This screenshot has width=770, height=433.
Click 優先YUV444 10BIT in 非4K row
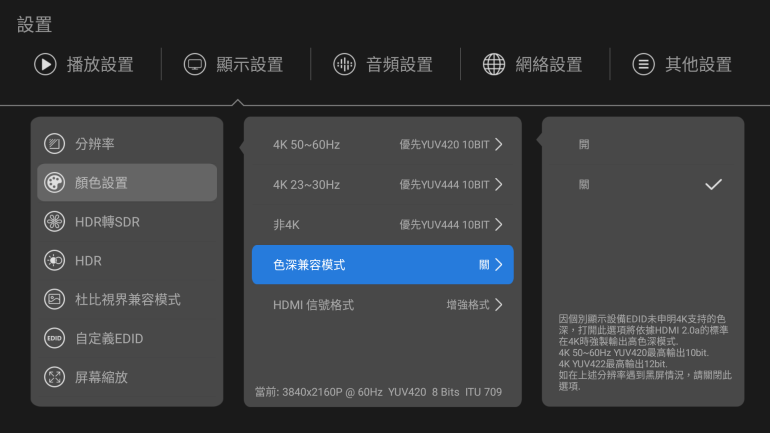click(x=444, y=225)
